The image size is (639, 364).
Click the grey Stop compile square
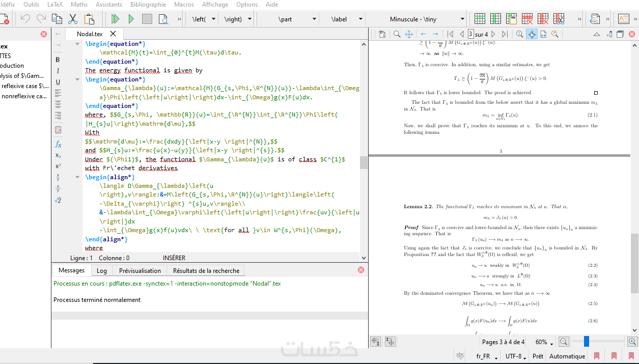point(147,19)
